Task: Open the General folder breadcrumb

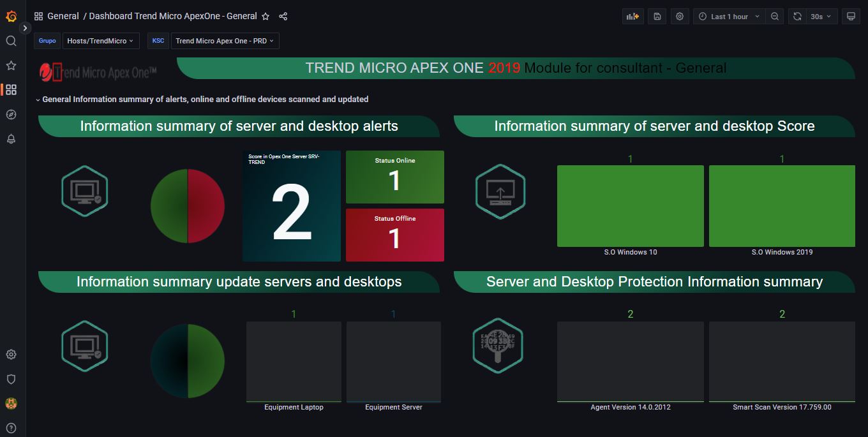Action: tap(63, 16)
